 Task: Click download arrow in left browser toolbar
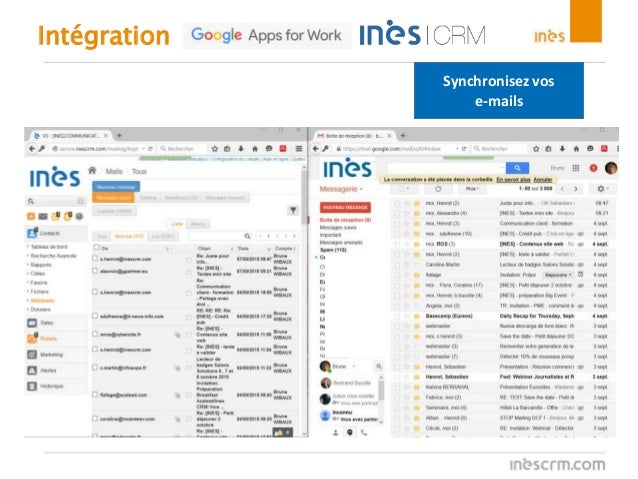click(x=241, y=149)
